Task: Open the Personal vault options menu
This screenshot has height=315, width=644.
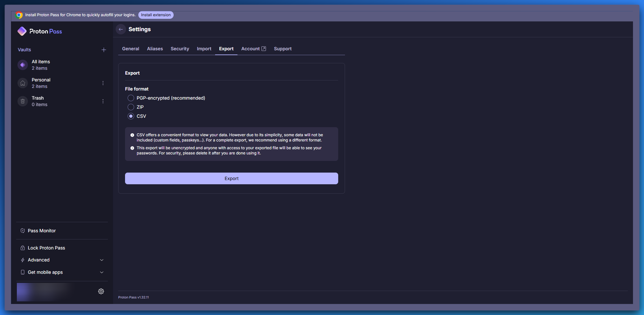Action: (x=103, y=83)
